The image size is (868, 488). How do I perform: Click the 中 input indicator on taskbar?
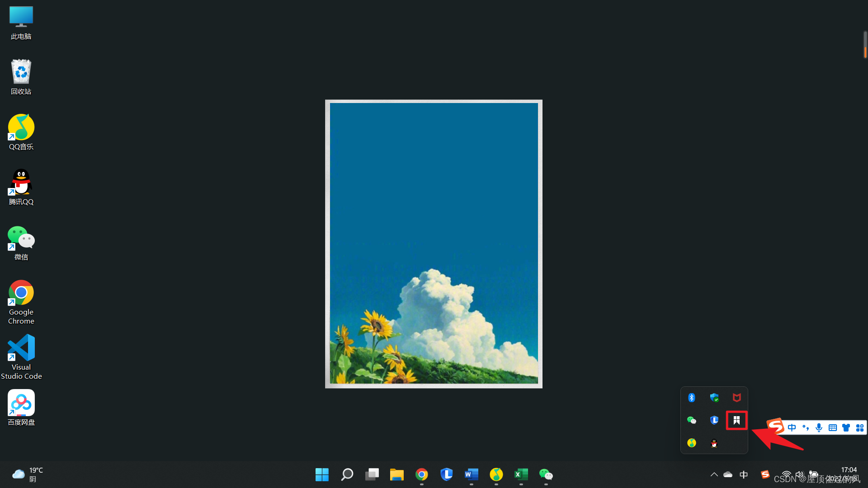click(x=744, y=474)
